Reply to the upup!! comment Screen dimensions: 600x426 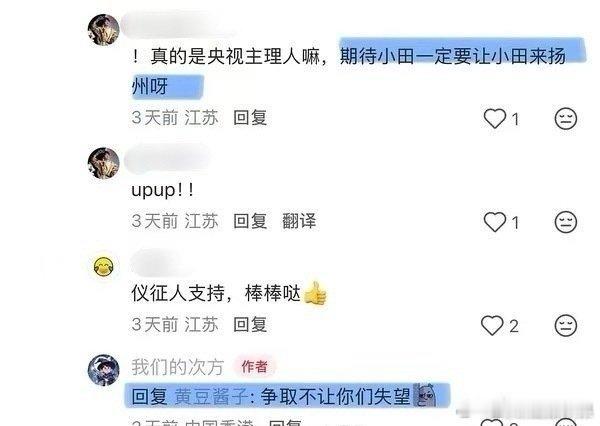(x=250, y=221)
